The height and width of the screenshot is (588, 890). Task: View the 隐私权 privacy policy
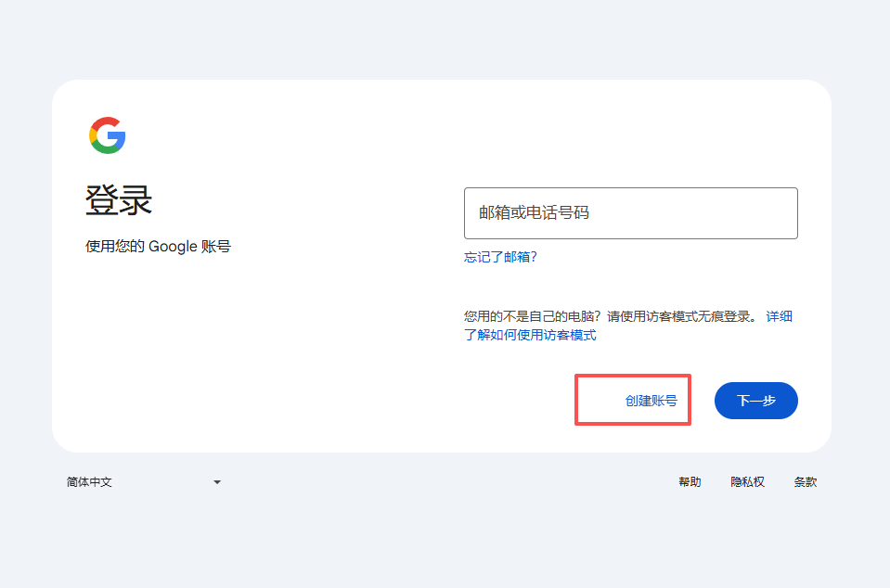pos(747,481)
